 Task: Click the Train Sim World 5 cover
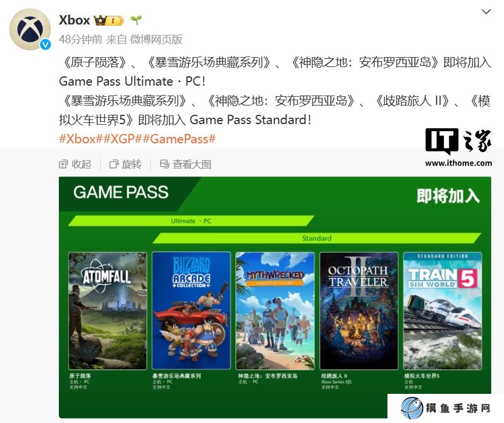point(443,311)
